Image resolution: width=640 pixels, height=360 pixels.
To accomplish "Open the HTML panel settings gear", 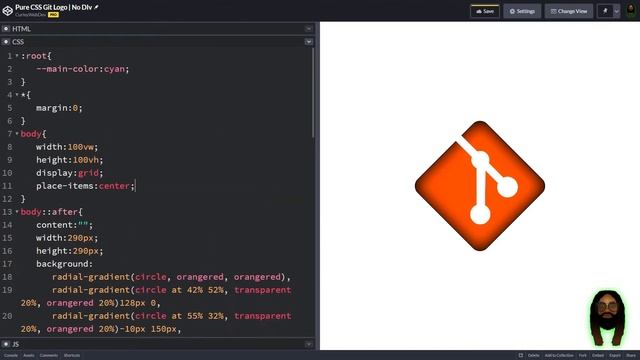I will pyautogui.click(x=6, y=29).
